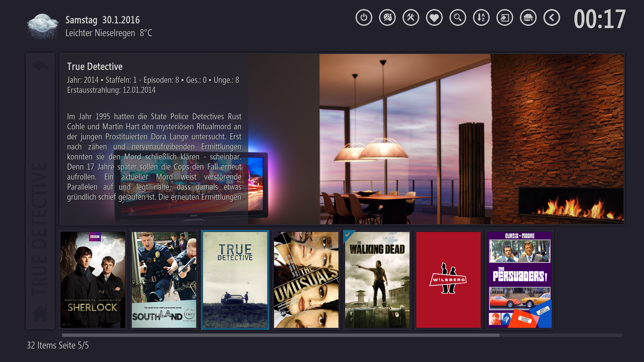Click the horizontal list scrollbar
Image resolution: width=644 pixels, height=362 pixels.
[342, 335]
